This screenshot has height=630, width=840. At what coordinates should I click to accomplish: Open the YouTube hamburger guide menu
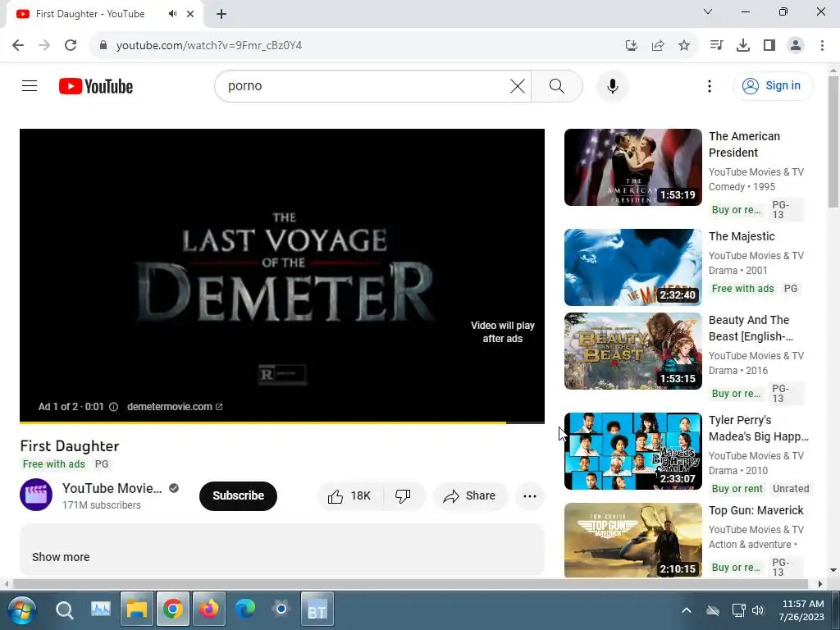tap(30, 85)
